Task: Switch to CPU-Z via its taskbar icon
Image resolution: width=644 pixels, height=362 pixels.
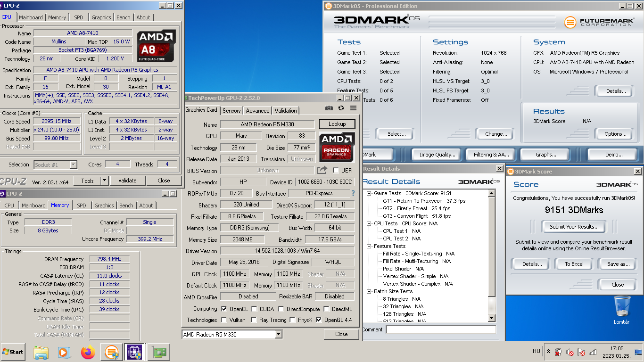Action: coord(134,352)
